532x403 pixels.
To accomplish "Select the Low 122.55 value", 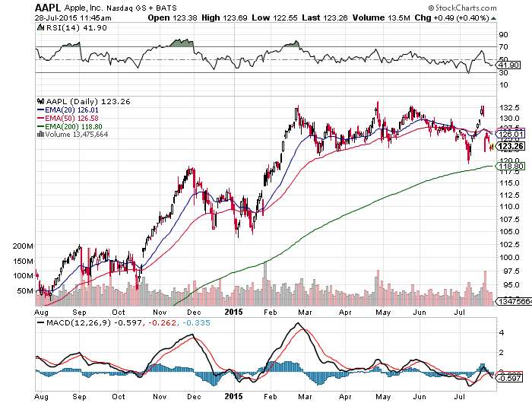I will coord(274,17).
